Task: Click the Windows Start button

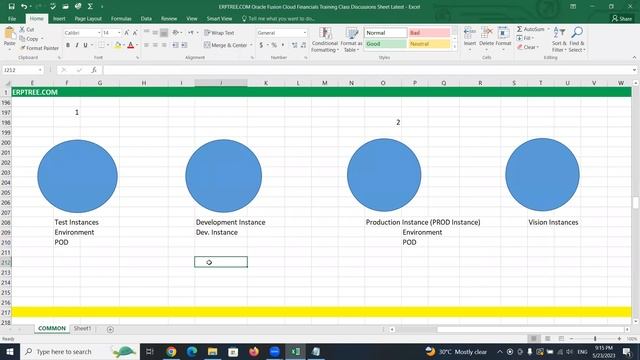Action: (x=9, y=351)
